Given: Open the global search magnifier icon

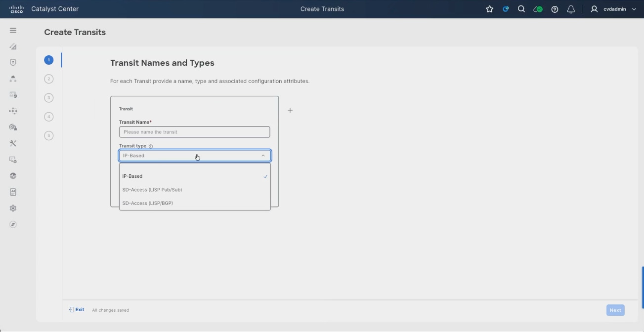Looking at the screenshot, I should (x=521, y=9).
